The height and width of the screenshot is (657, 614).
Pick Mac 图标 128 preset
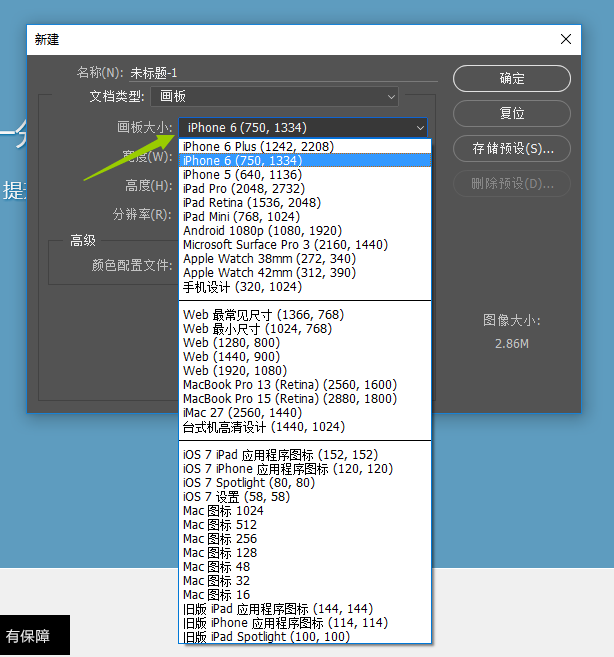[x=305, y=553]
